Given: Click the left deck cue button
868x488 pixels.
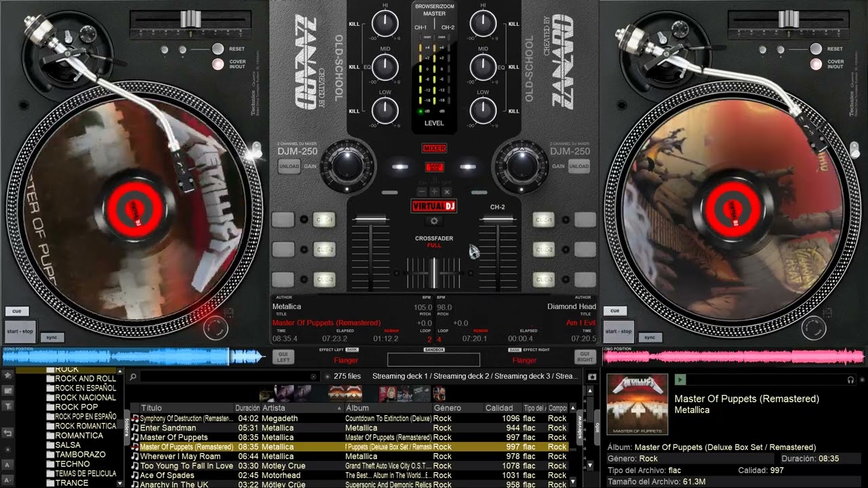Looking at the screenshot, I should pyautogui.click(x=17, y=311).
